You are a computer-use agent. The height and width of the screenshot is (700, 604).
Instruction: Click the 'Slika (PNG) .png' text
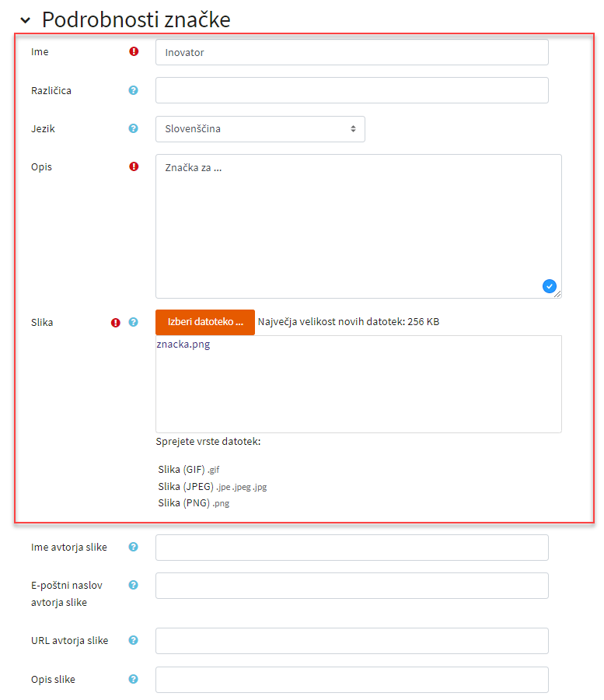(x=194, y=503)
